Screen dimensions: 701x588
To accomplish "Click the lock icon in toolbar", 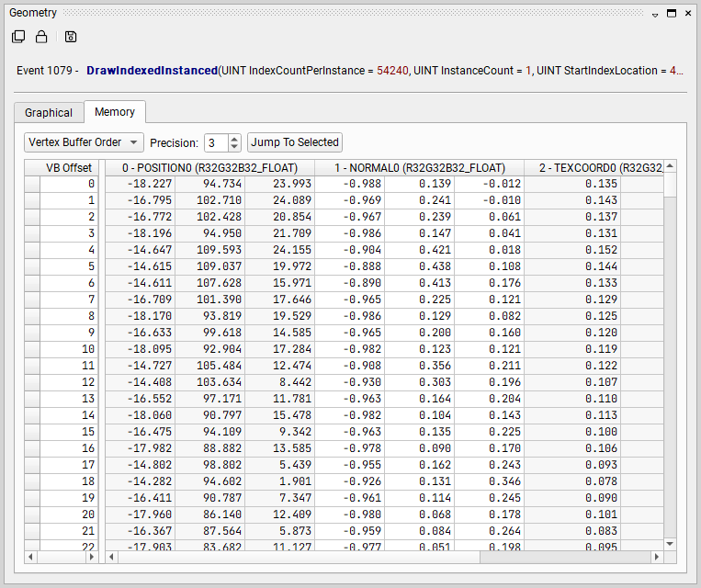I will pyautogui.click(x=41, y=37).
